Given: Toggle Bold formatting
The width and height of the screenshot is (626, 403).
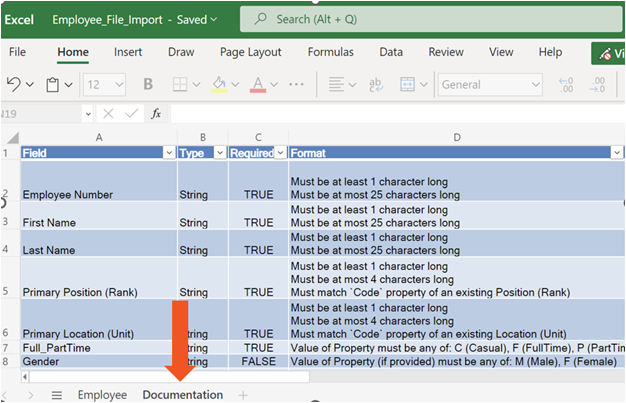Looking at the screenshot, I should pyautogui.click(x=148, y=84).
